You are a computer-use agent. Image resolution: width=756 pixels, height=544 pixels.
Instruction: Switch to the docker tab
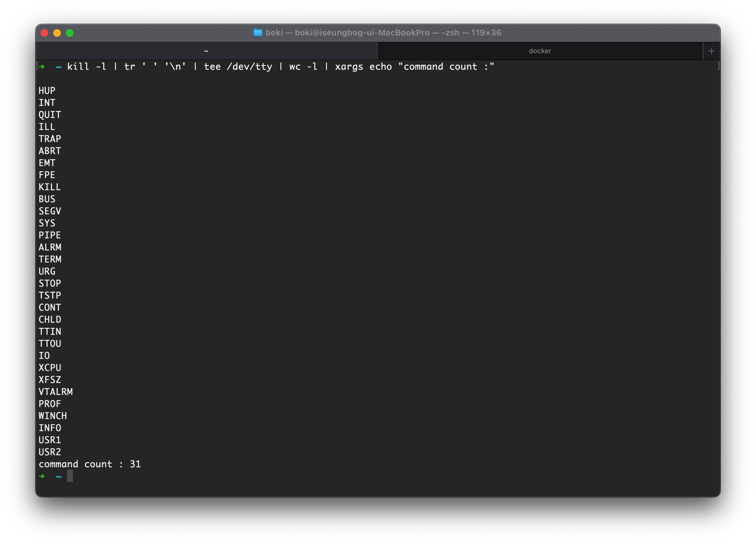pos(540,51)
